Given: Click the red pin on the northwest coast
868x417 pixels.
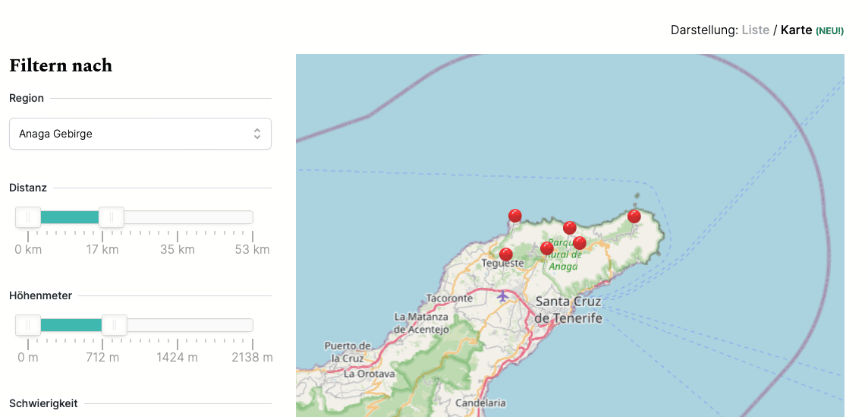Looking at the screenshot, I should tap(514, 216).
